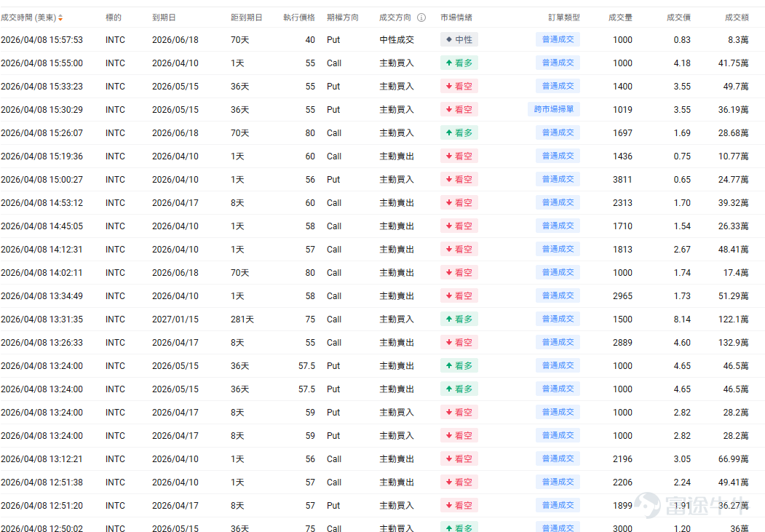The width and height of the screenshot is (765, 532).
Task: Click the 成交量 column header
Action: (x=620, y=17)
